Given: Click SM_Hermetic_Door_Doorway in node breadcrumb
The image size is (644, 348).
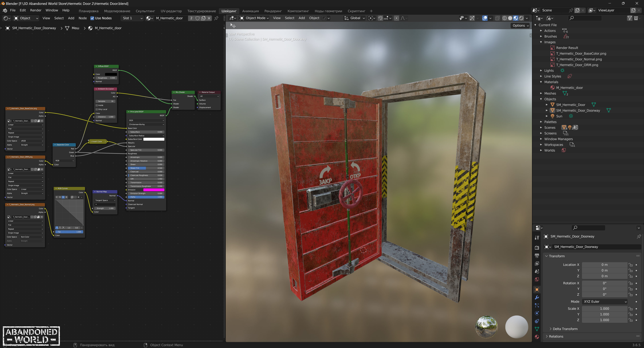Looking at the screenshot, I should pos(34,28).
